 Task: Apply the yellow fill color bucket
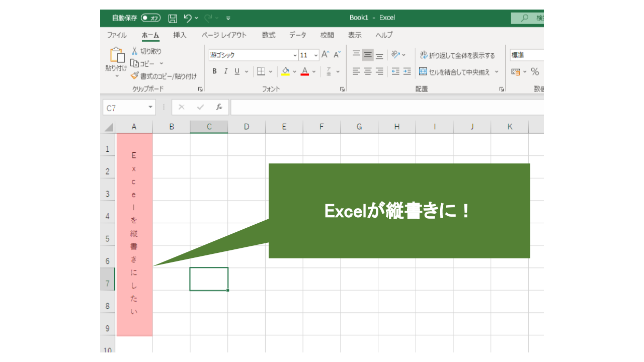pyautogui.click(x=285, y=71)
